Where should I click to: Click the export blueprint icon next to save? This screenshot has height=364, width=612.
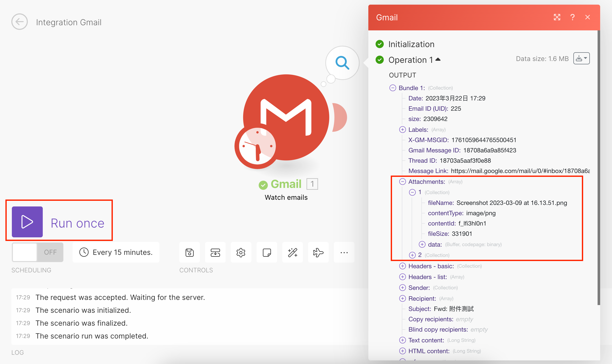pyautogui.click(x=215, y=252)
